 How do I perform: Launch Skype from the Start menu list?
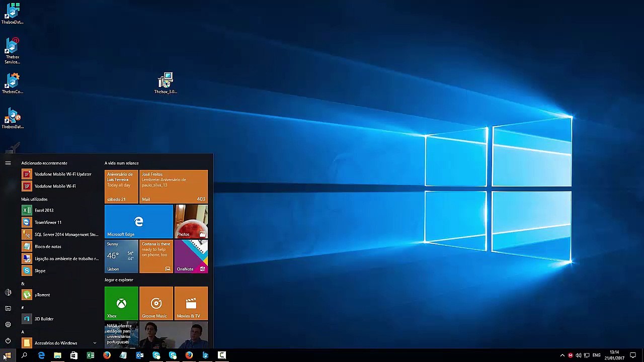61,270
